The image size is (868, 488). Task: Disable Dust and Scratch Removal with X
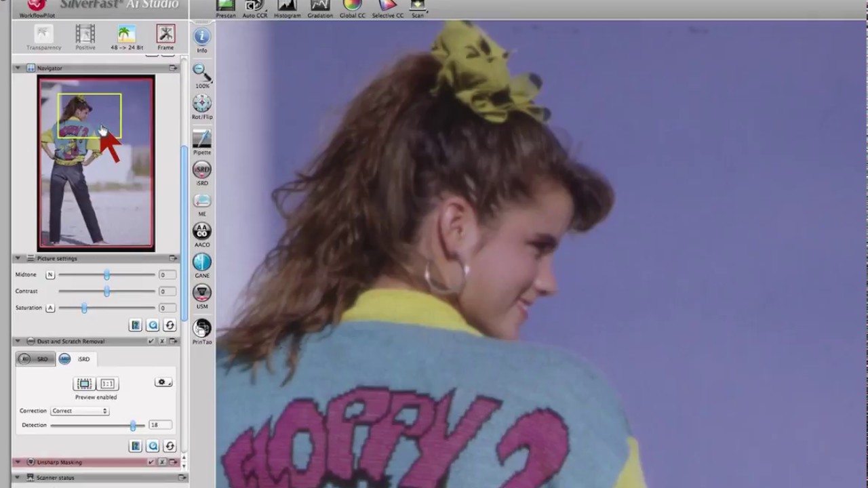163,341
